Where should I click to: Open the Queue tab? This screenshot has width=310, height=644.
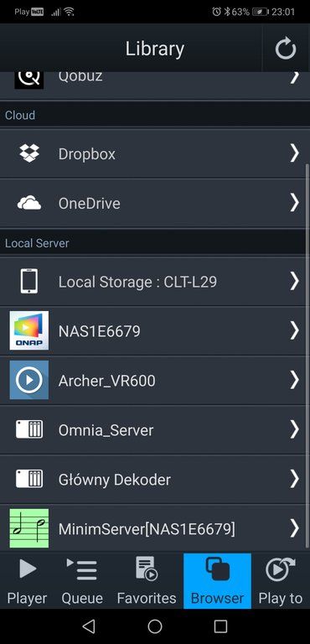(82, 581)
